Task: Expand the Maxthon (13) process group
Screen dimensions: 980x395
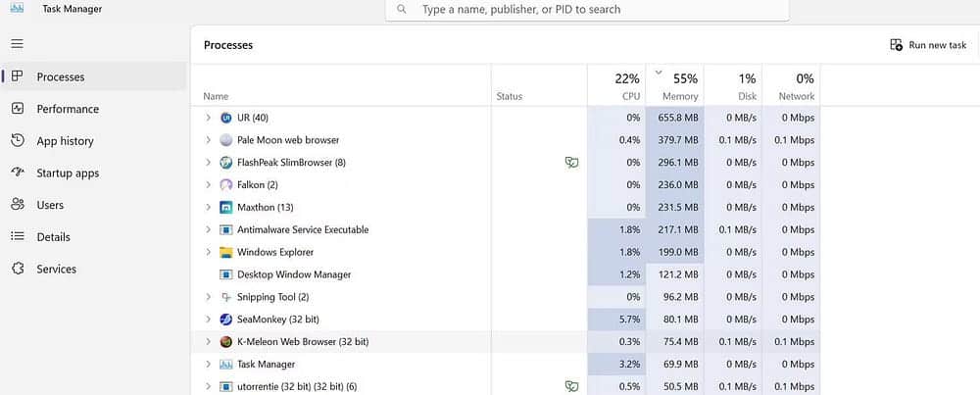Action: (208, 208)
